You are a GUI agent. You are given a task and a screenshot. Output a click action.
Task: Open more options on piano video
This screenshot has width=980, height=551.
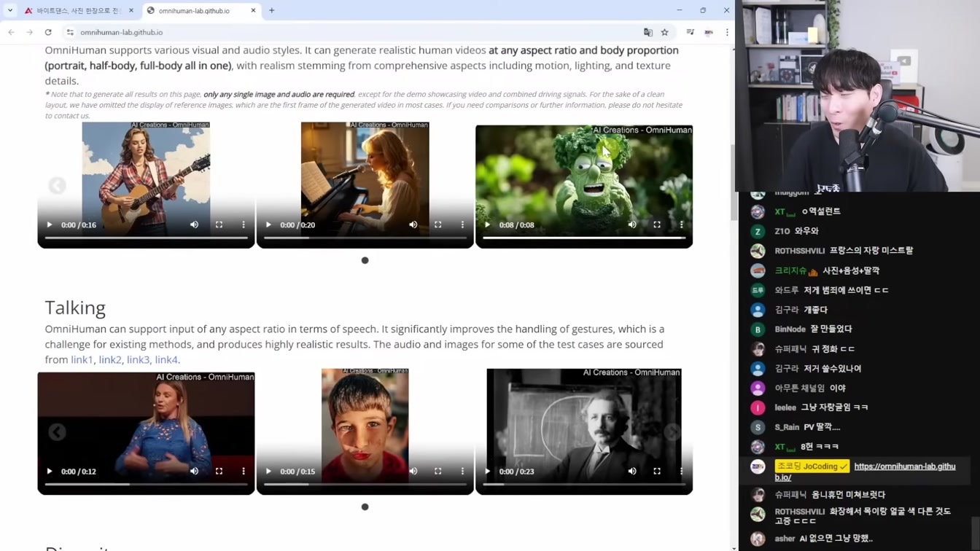pyautogui.click(x=462, y=224)
